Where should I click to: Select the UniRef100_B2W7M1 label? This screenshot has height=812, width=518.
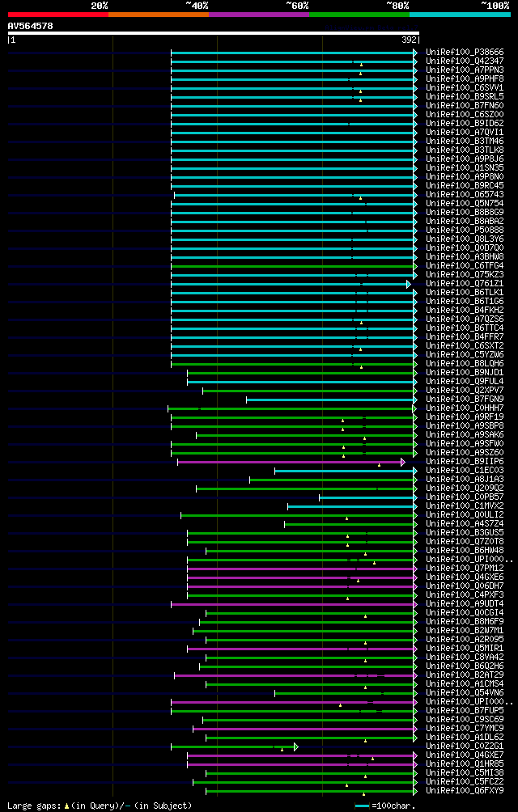point(465,630)
